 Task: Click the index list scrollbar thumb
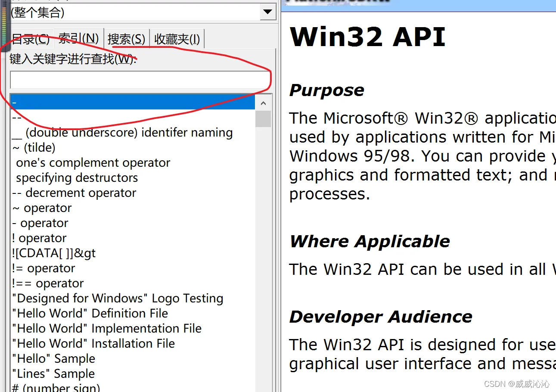click(264, 119)
